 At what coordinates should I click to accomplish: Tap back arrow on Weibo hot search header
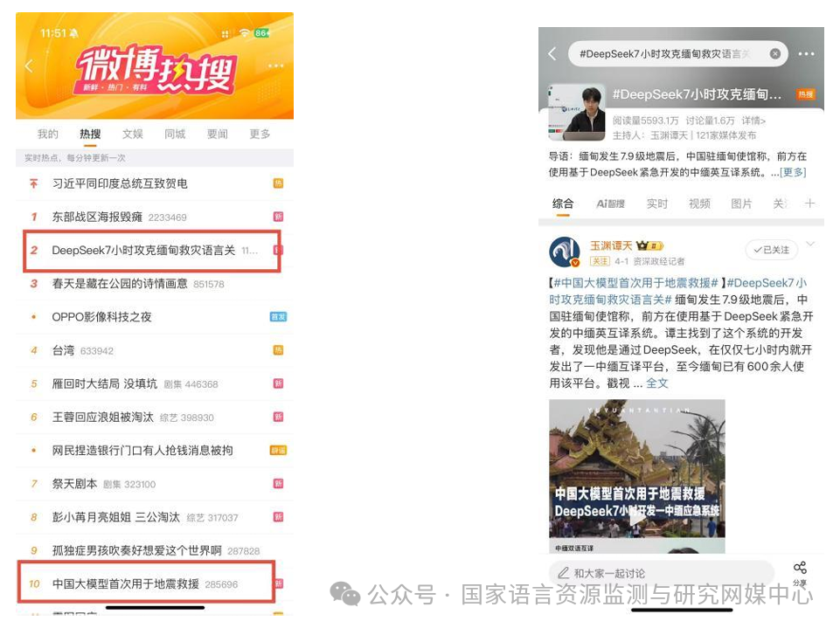click(x=29, y=66)
